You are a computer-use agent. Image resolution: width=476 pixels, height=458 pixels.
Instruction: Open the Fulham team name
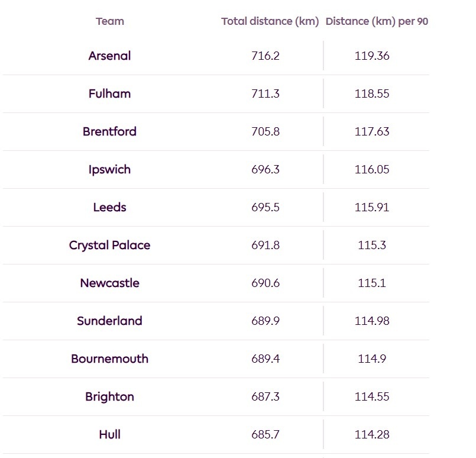point(109,93)
